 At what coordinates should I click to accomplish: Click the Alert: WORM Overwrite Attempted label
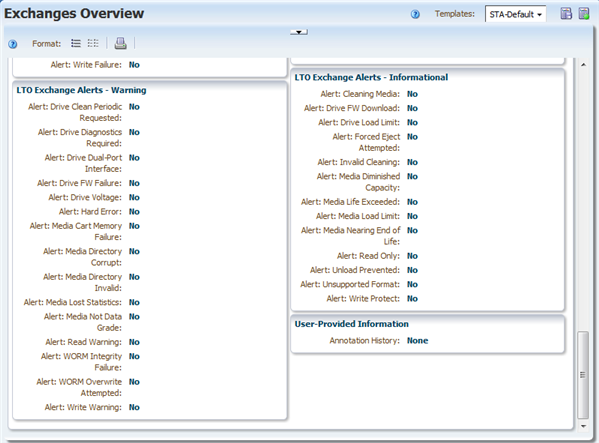pyautogui.click(x=79, y=387)
